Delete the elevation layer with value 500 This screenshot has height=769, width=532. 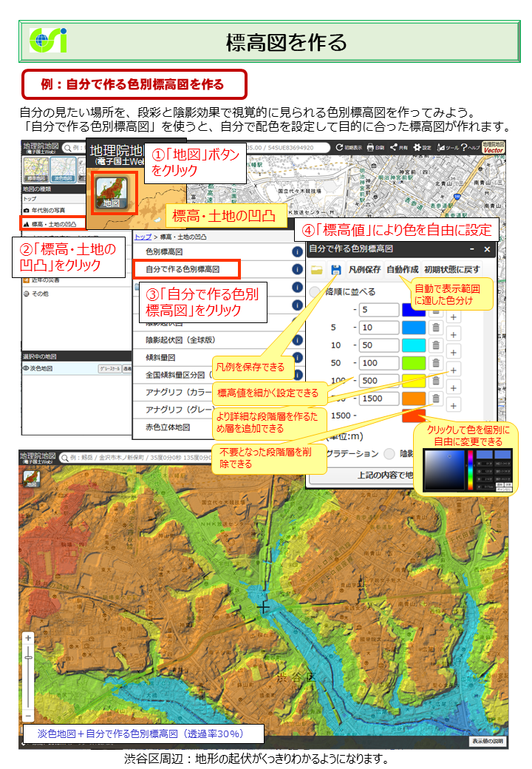point(435,381)
